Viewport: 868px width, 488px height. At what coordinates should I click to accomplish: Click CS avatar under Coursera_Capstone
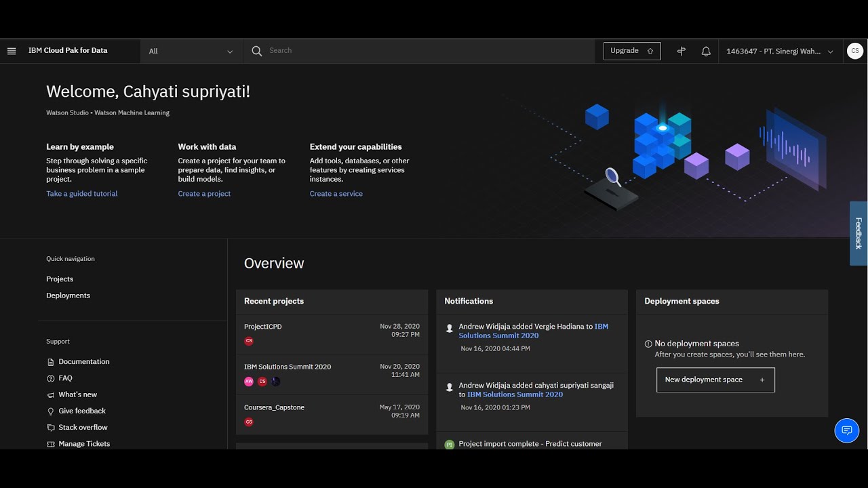249,422
